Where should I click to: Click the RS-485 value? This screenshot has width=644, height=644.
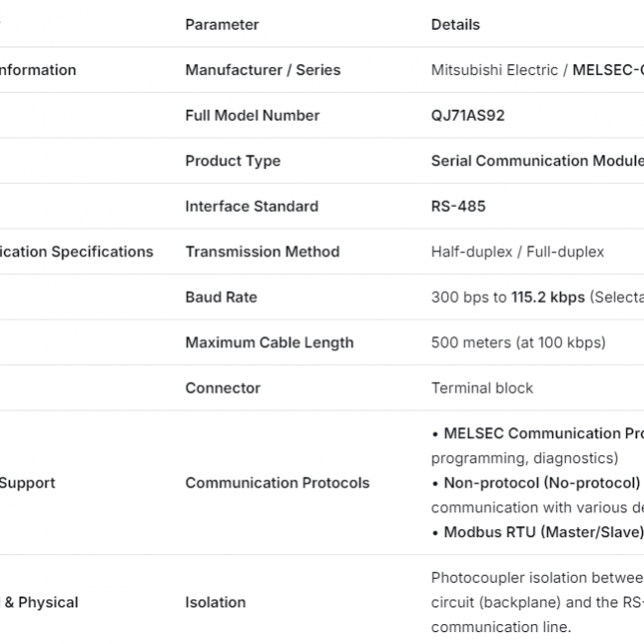click(x=458, y=207)
